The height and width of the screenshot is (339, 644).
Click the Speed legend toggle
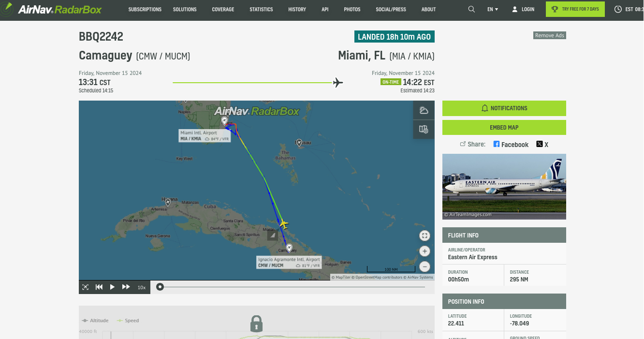tap(128, 321)
